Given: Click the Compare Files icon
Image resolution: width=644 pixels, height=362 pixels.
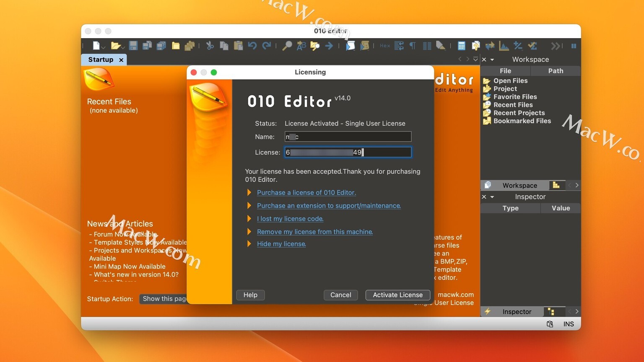Looking at the screenshot, I should [x=476, y=46].
